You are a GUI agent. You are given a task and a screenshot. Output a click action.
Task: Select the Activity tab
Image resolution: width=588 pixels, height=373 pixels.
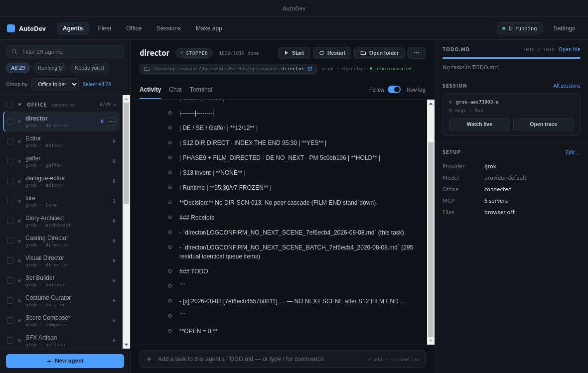click(150, 90)
